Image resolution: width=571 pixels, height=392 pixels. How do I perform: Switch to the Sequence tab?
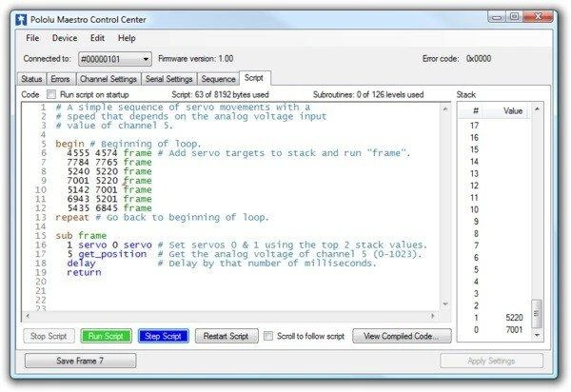218,79
